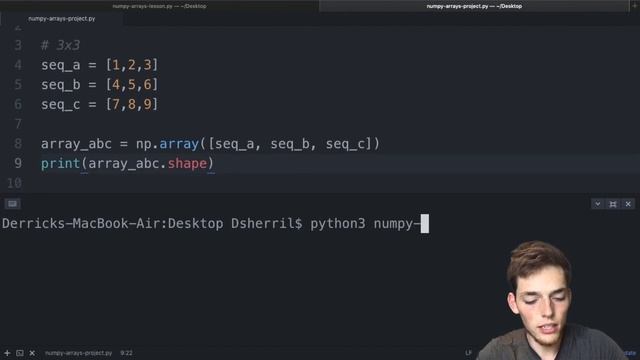Close the terminal panel with its X button
The height and width of the screenshot is (360, 640).
coord(628,204)
